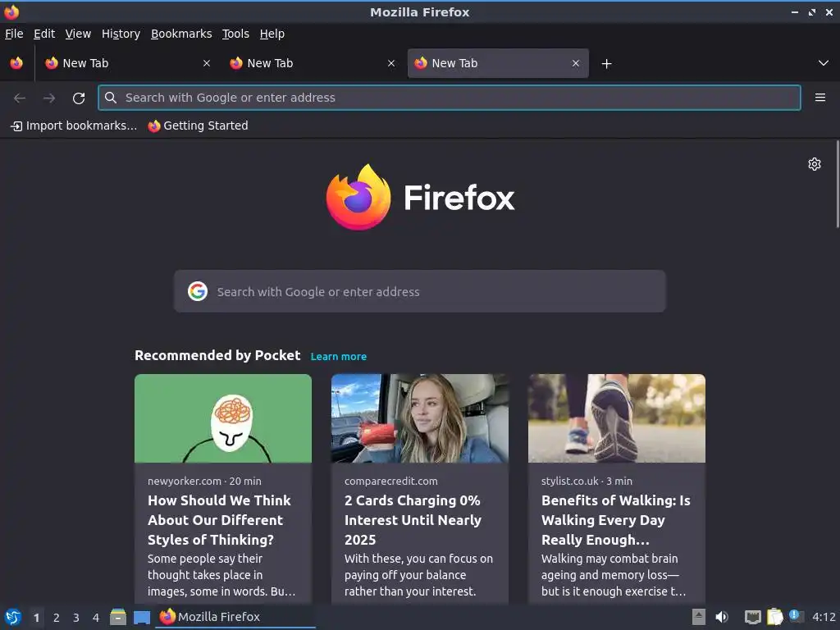Click the pinned Firefox View tab icon
840x630 pixels.
click(16, 63)
